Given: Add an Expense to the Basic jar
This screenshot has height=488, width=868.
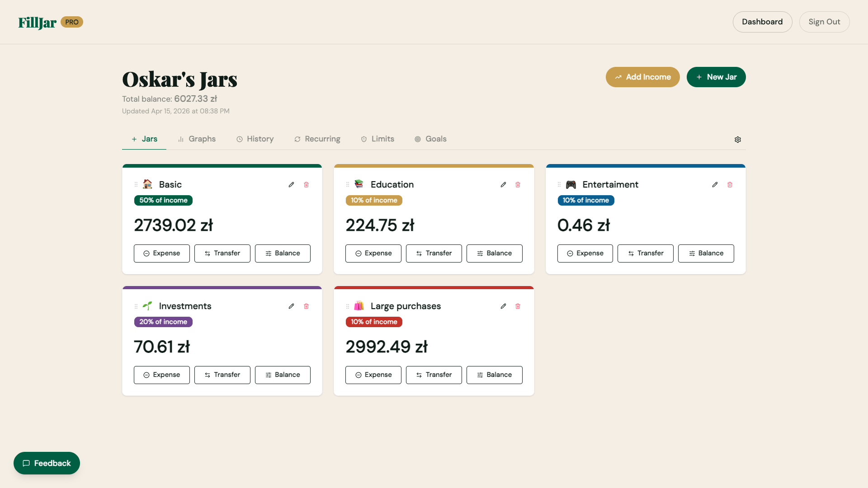Looking at the screenshot, I should pyautogui.click(x=161, y=253).
